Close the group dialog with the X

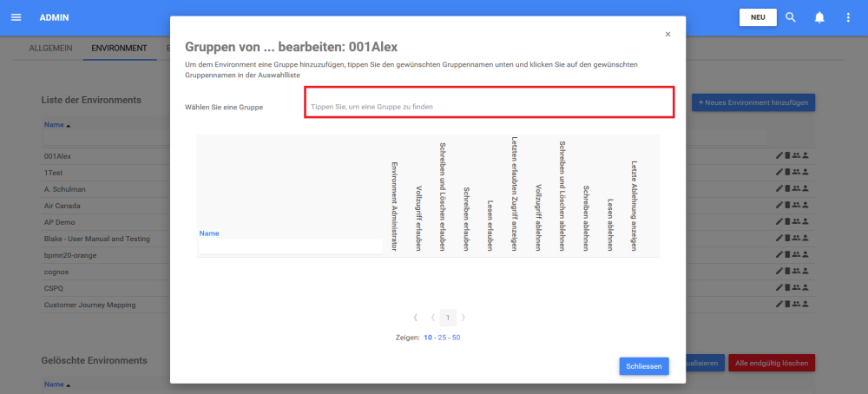[667, 35]
